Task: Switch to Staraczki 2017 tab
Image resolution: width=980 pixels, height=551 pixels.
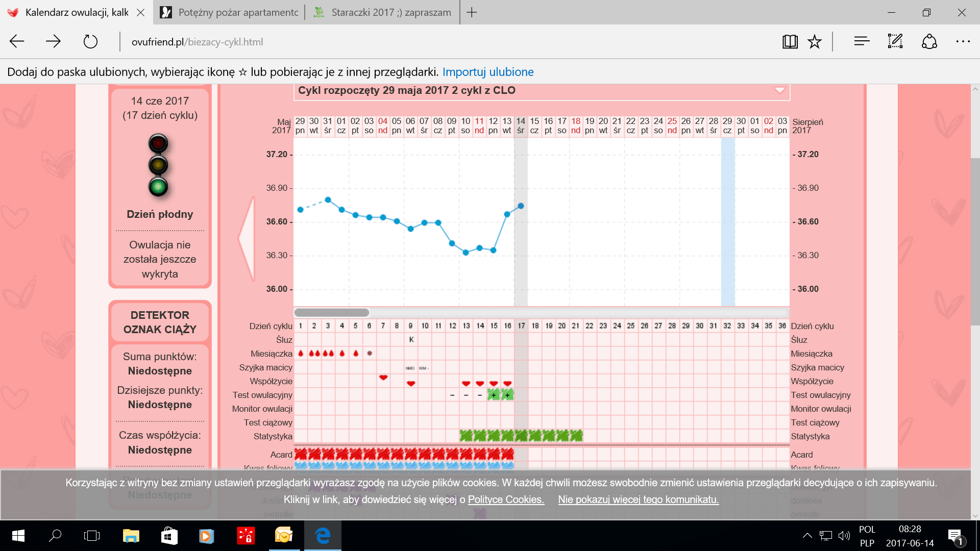Action: (383, 12)
